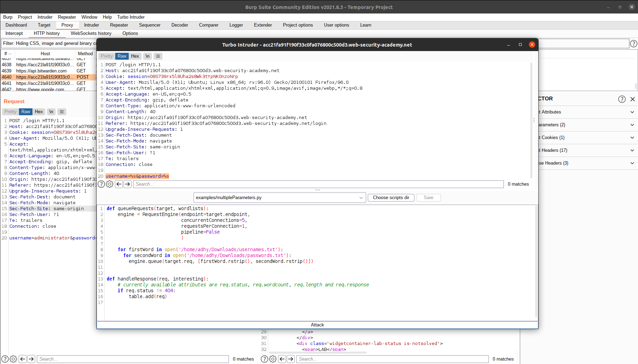Switch to the Repeater tab
Screen dimensions: 638x364
[x=119, y=25]
